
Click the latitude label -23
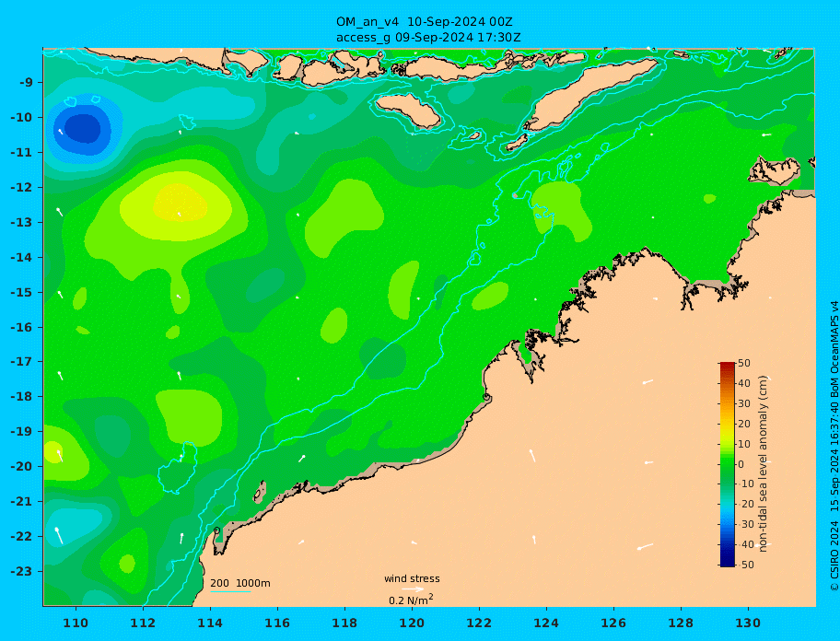point(21,571)
